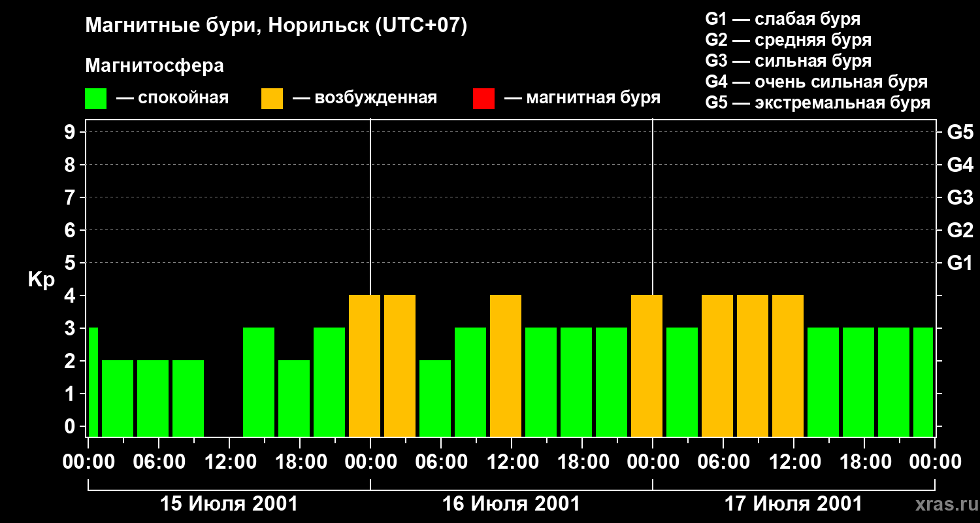Image resolution: width=980 pixels, height=523 pixels.
Task: Click the Kp axis value 7
Action: click(71, 197)
